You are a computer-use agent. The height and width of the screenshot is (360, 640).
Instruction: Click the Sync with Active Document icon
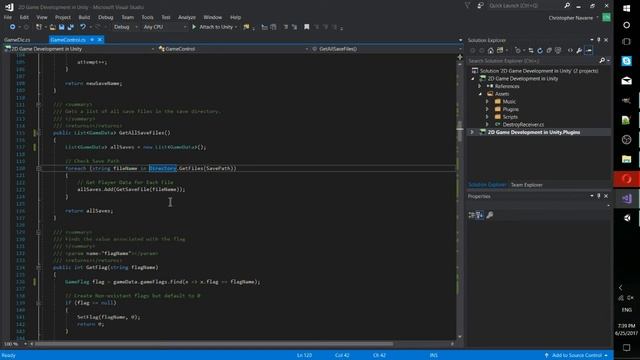click(x=531, y=51)
